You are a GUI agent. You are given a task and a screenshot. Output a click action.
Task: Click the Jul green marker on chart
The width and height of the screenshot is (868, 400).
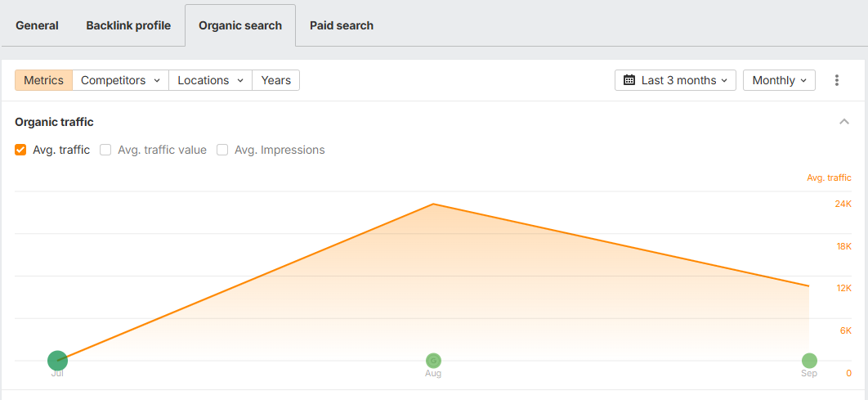pyautogui.click(x=57, y=361)
